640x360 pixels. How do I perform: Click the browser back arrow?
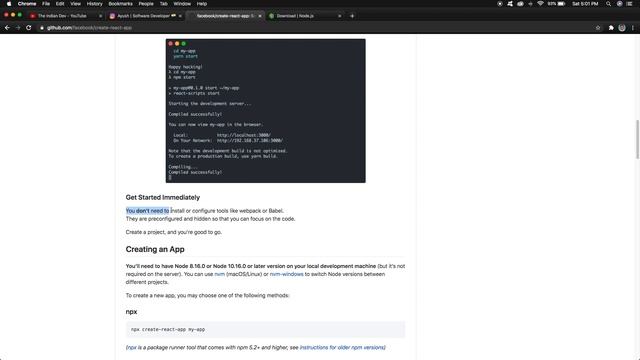pyautogui.click(x=7, y=28)
